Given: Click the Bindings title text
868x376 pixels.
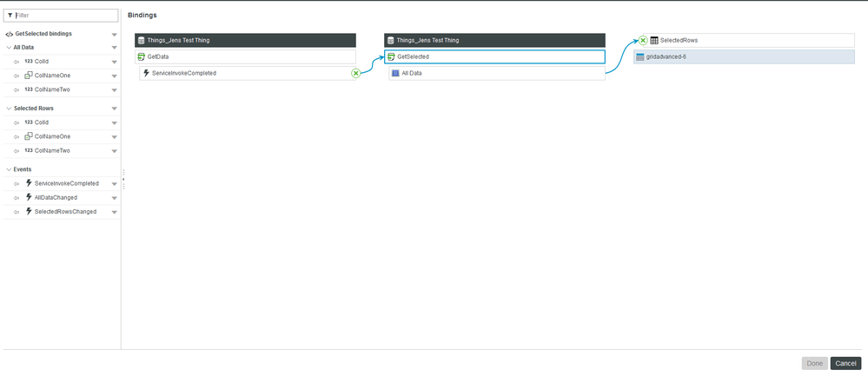Looking at the screenshot, I should (x=142, y=15).
